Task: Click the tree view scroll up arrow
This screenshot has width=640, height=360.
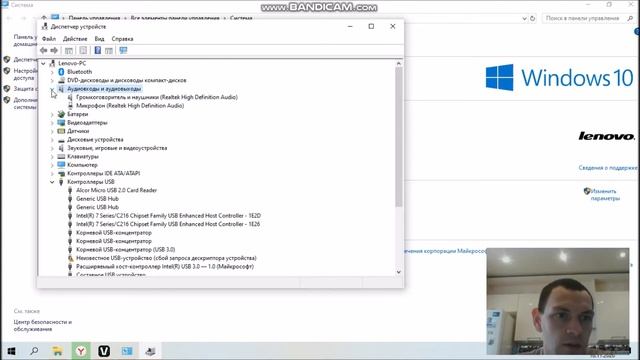Action: 399,64
